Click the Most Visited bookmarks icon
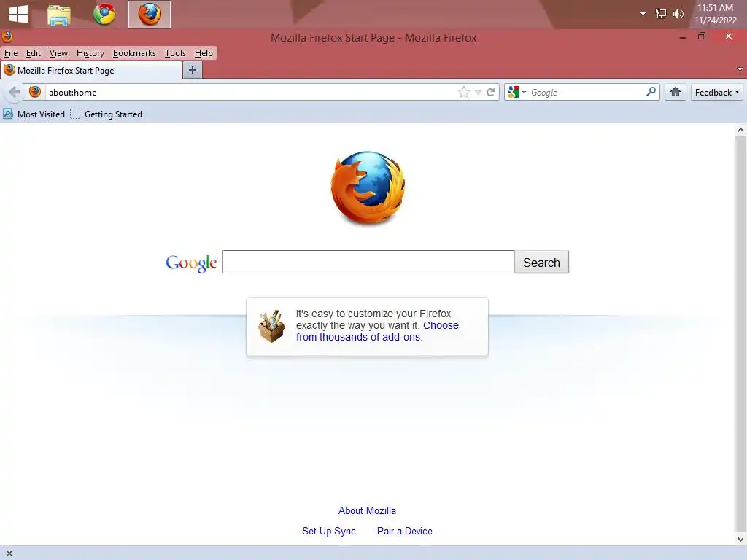 [x=7, y=114]
